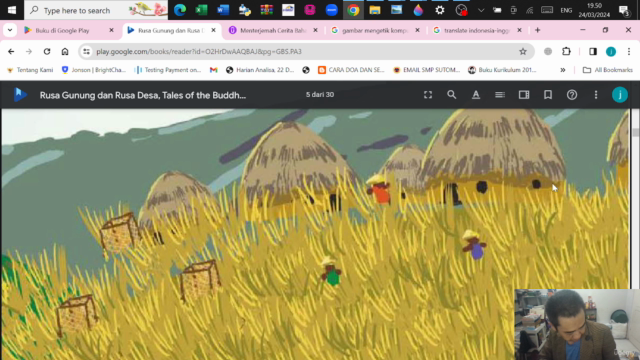Open Excel from the taskbar
The width and height of the screenshot is (640, 360).
201,10
